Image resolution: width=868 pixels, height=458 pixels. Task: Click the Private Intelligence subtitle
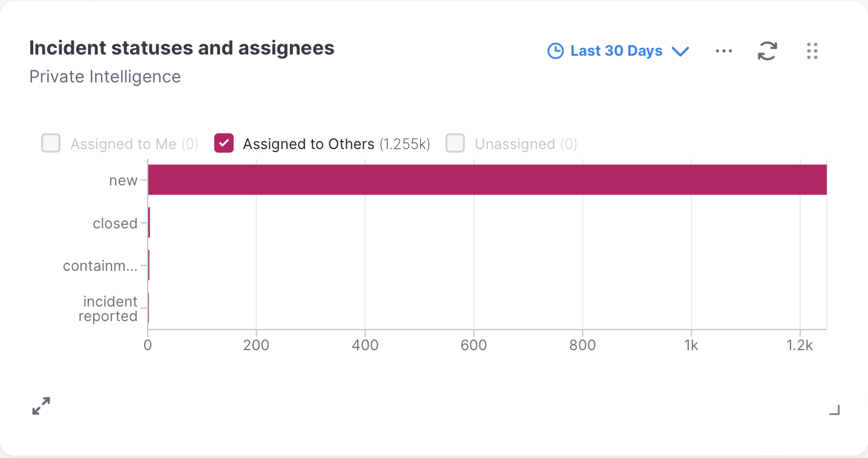105,77
